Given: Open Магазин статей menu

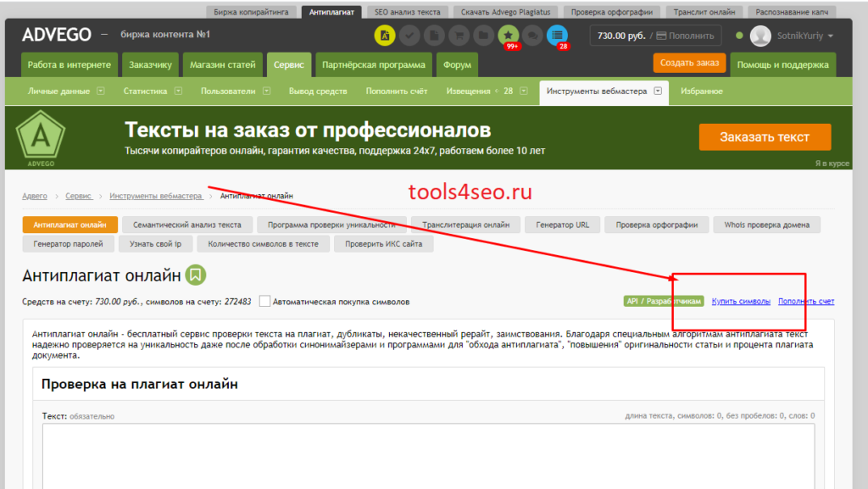Looking at the screenshot, I should 223,64.
